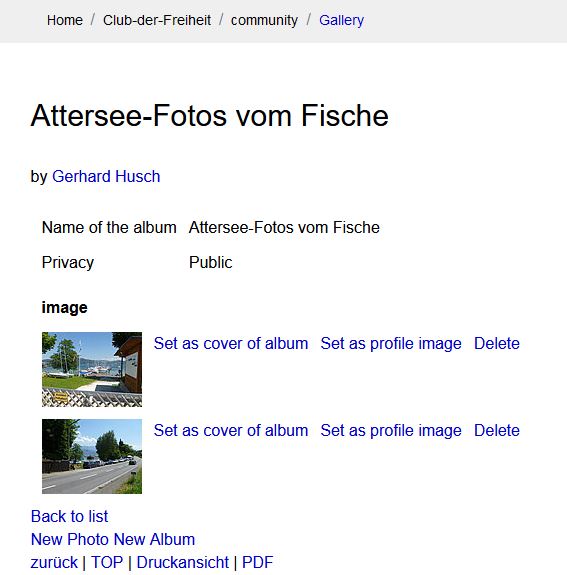Export the page as PDF
Viewport: 567px width, 575px height.
tap(257, 562)
